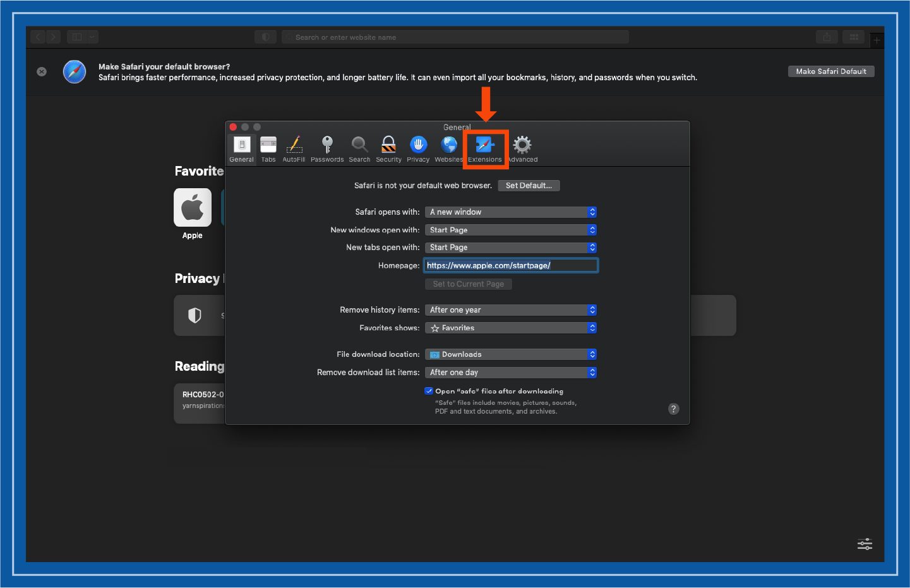Open the Apple favorite tile

(193, 207)
